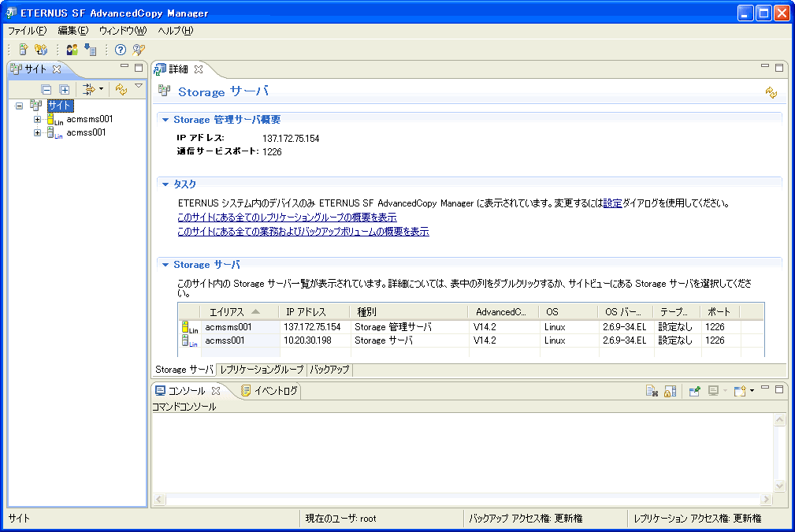
Task: Expand the acmss001 tree node
Action: point(37,133)
